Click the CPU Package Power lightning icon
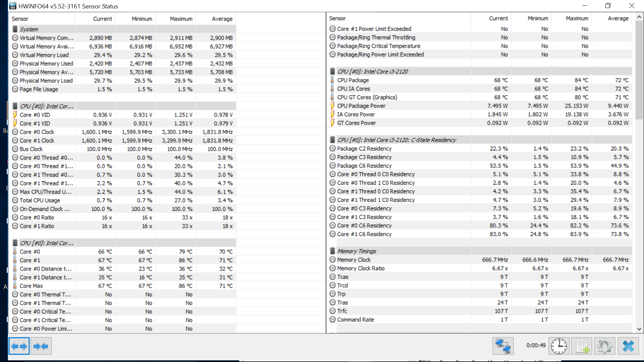Screen dimensions: 644x362 332,106
